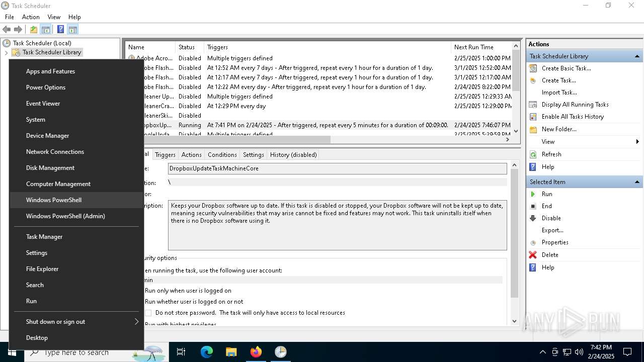Expand Shut down or sign out submenu
The height and width of the screenshot is (362, 644).
[136, 322]
